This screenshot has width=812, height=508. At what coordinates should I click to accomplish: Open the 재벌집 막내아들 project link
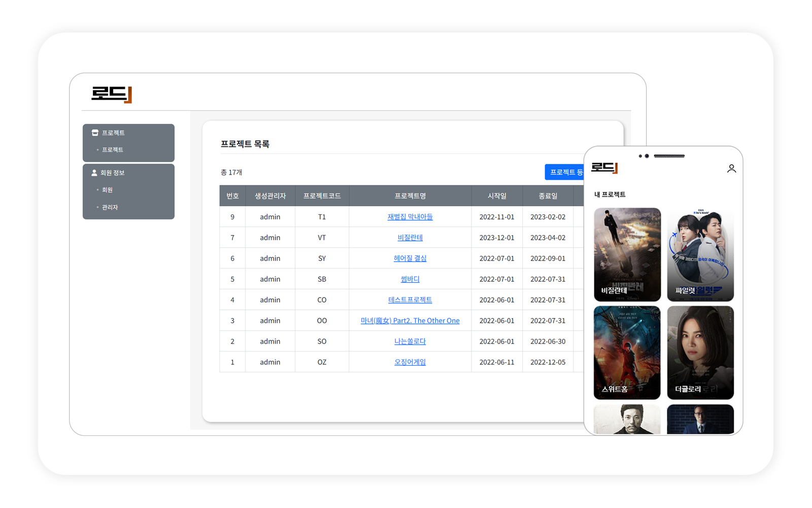tap(410, 217)
